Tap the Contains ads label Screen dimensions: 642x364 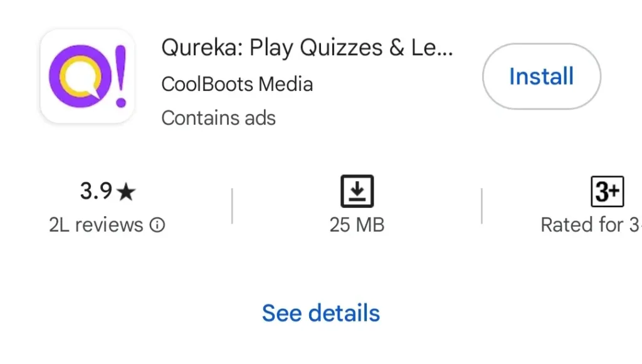(218, 118)
